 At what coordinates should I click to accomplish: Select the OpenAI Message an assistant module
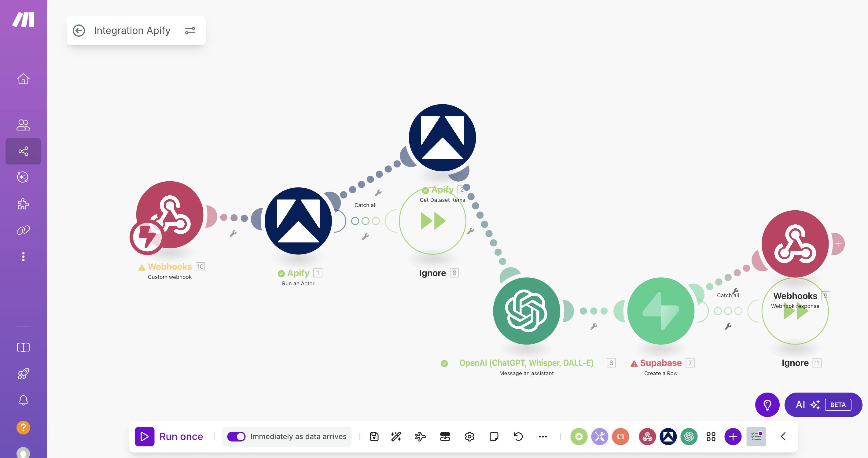(526, 311)
